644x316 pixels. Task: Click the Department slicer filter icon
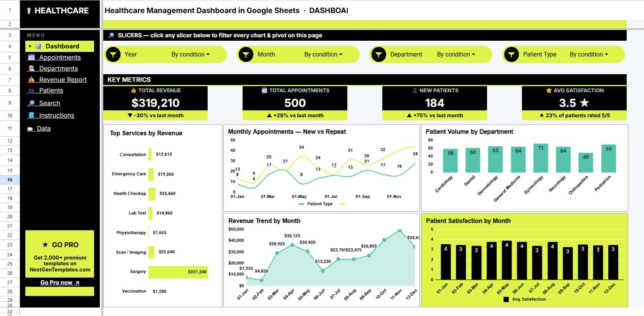(378, 54)
